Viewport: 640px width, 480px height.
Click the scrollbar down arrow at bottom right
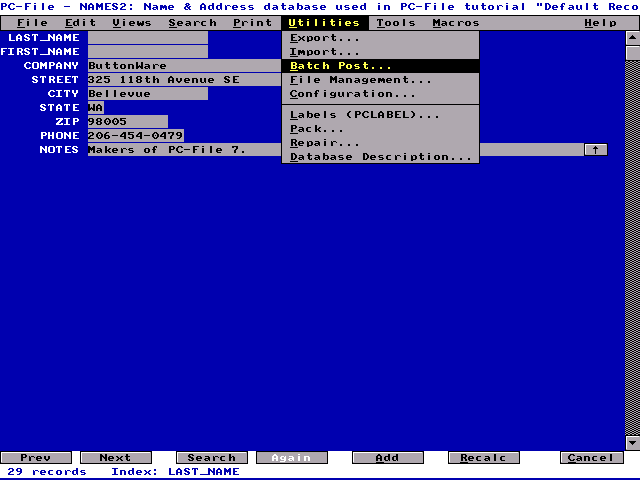coord(632,444)
